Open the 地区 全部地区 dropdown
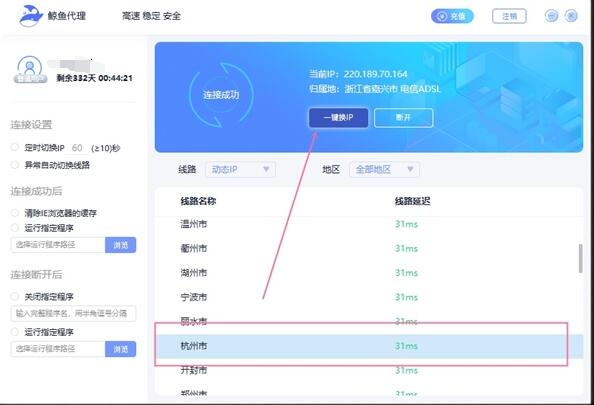The image size is (594, 405). (384, 169)
